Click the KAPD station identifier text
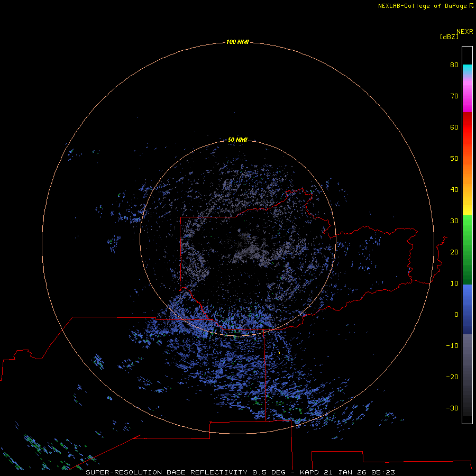476x476 pixels. click(309, 472)
